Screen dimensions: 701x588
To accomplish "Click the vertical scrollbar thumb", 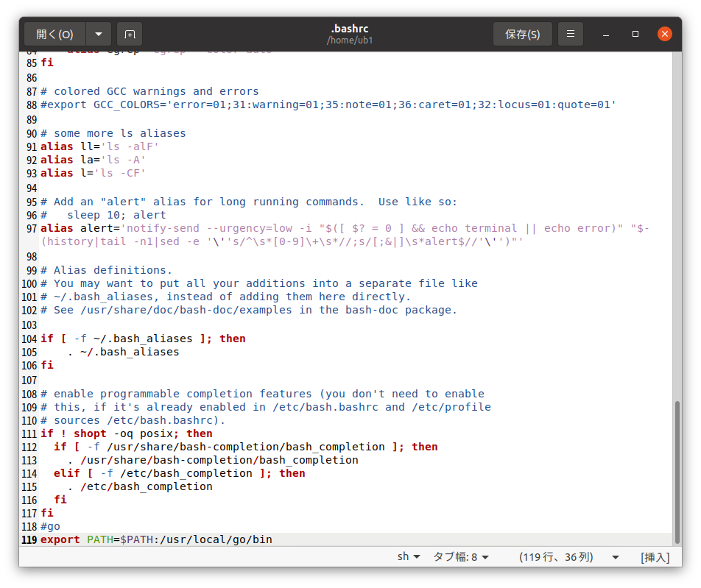I will coord(677,472).
